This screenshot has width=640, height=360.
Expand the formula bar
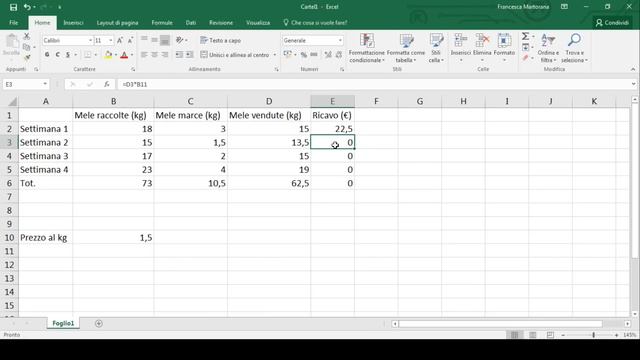(633, 84)
